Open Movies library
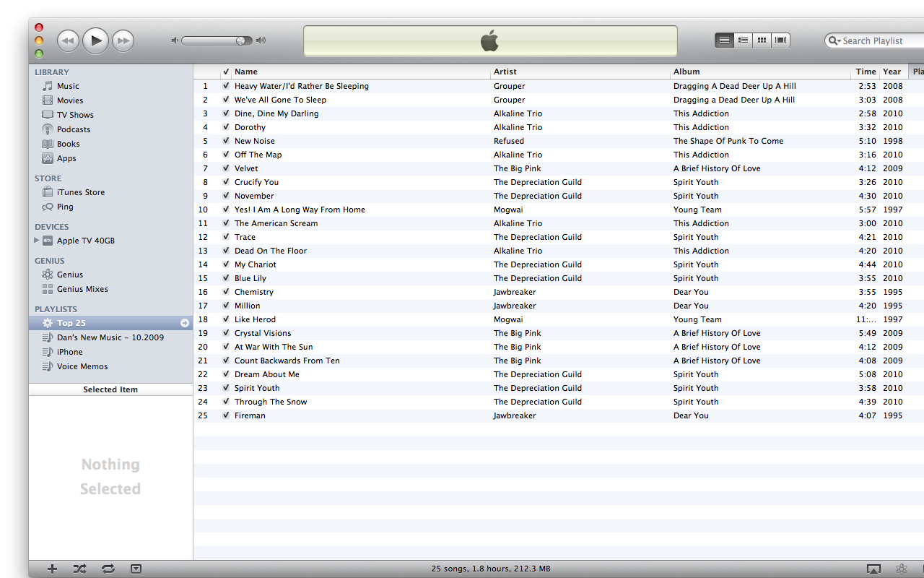 [70, 100]
